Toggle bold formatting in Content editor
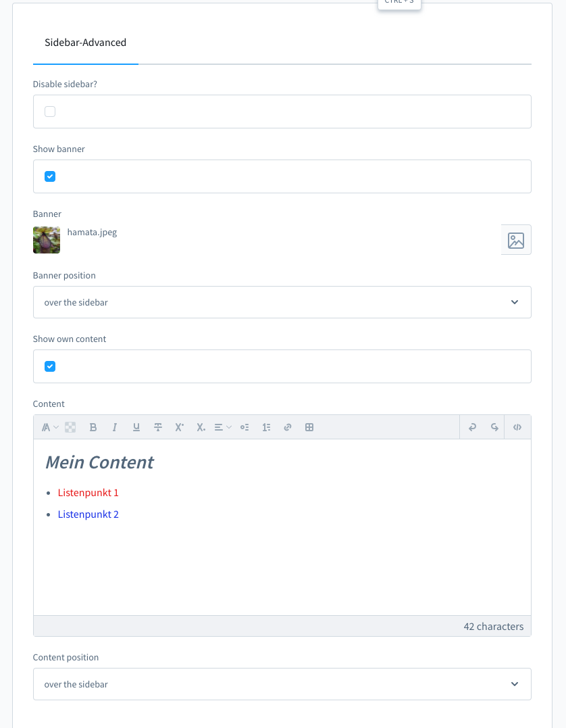Image resolution: width=566 pixels, height=728 pixels. [x=93, y=427]
